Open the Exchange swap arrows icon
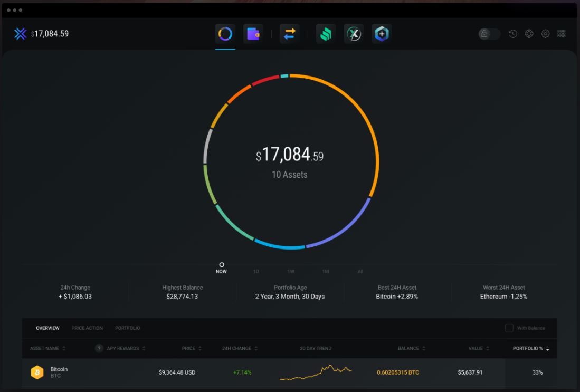This screenshot has height=392, width=580. coord(289,34)
